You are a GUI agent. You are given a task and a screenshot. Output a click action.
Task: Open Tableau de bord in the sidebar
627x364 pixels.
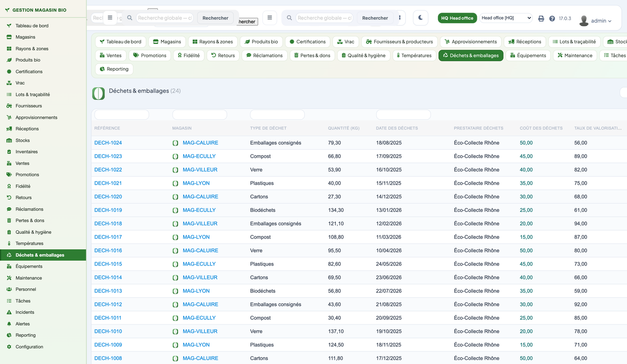[43, 26]
